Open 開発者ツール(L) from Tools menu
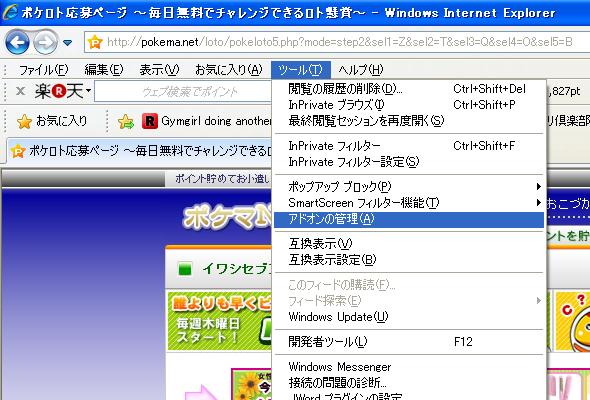Viewport: 590px width, 400px height. [409, 342]
